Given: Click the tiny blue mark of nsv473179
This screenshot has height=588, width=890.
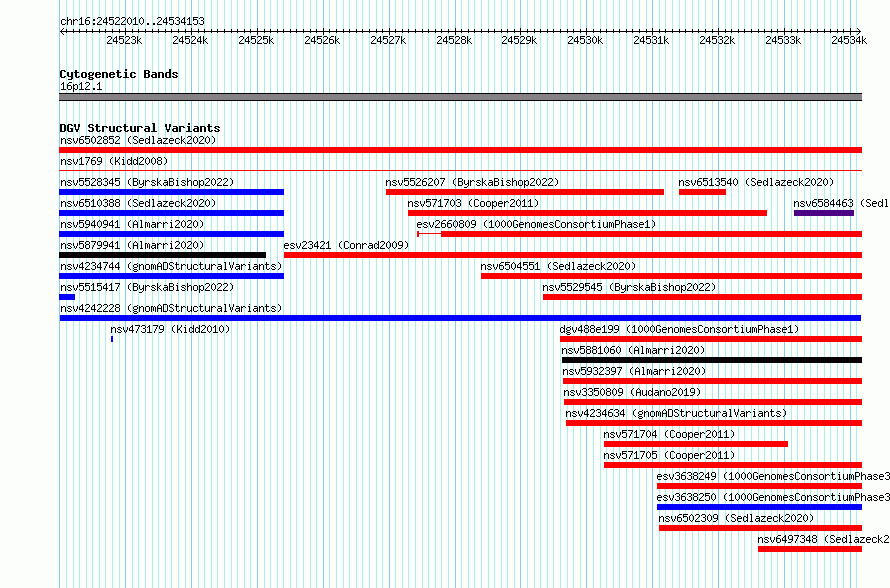Looking at the screenshot, I should pyautogui.click(x=112, y=339).
